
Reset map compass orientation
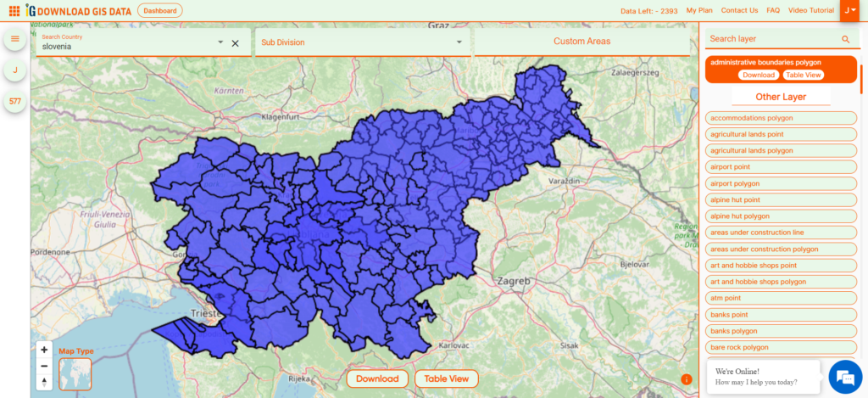click(44, 381)
